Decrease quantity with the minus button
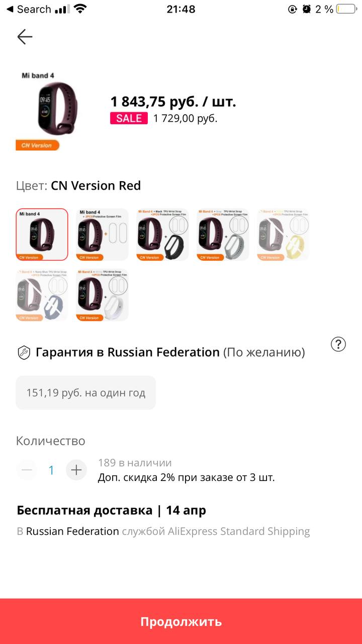Screen dimensions: 362x644 [x=27, y=470]
